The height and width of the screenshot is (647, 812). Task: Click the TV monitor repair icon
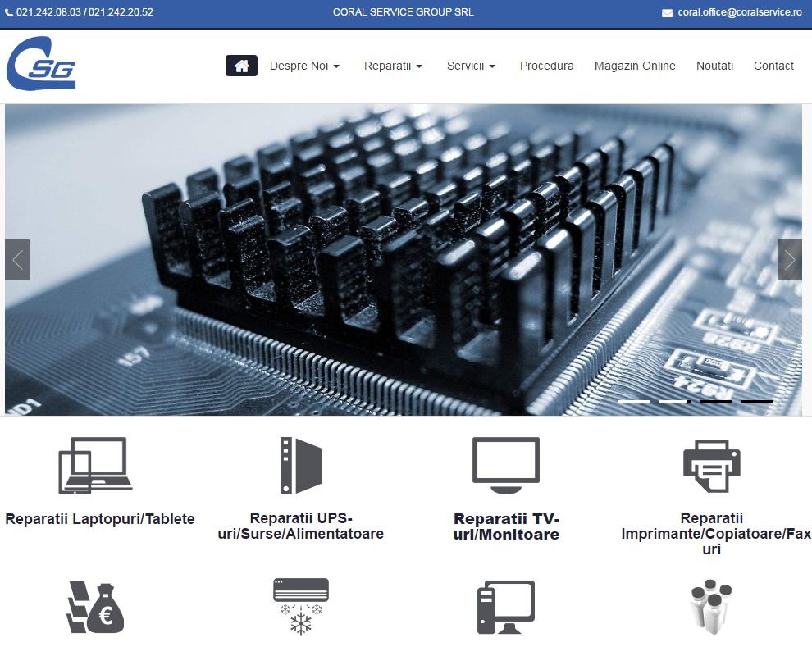506,465
